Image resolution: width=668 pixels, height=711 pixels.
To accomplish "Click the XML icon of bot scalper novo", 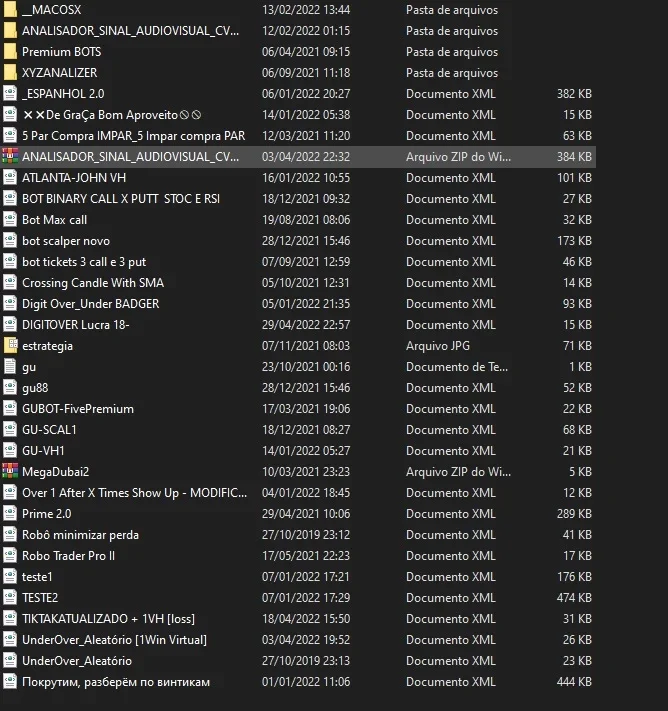I will coord(10,240).
